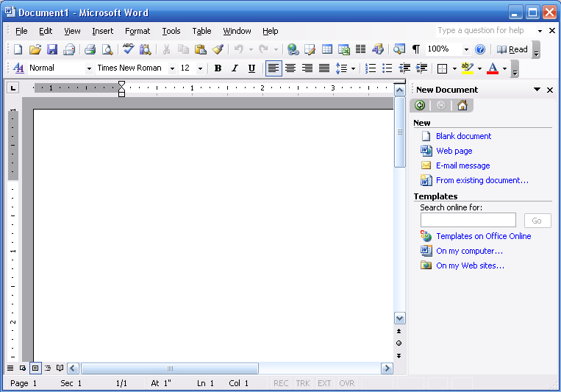
Task: Open Templates on Office Online link
Action: click(483, 236)
